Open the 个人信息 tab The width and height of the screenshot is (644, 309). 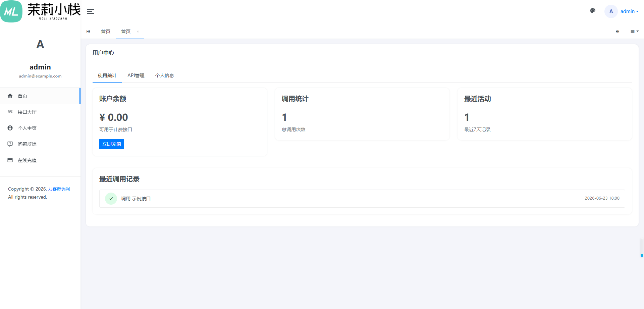coord(164,75)
